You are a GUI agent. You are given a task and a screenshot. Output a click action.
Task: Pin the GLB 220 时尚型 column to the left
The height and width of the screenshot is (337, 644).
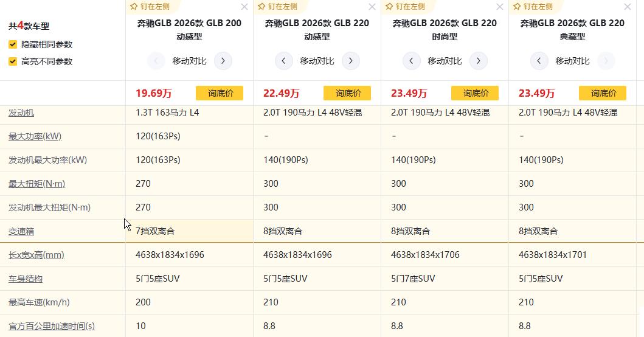pos(405,7)
